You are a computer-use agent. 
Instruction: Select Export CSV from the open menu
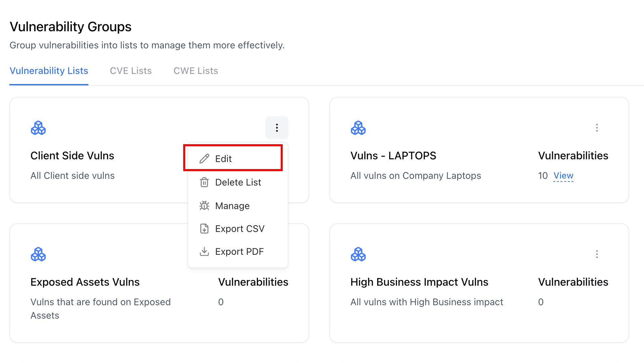240,228
